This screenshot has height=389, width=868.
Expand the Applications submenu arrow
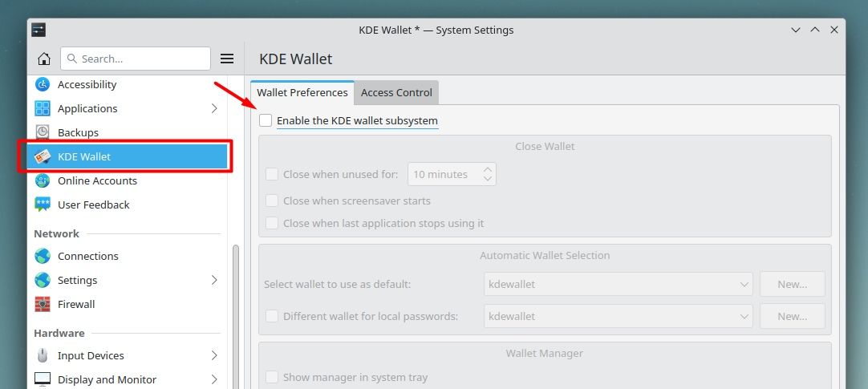pos(214,108)
